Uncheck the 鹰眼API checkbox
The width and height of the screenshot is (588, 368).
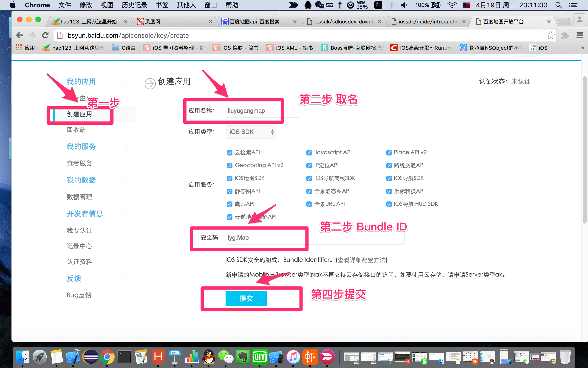[229, 204]
